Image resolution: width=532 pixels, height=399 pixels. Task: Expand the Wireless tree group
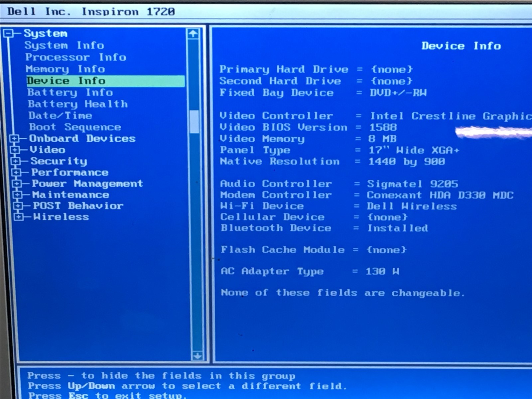click(19, 217)
